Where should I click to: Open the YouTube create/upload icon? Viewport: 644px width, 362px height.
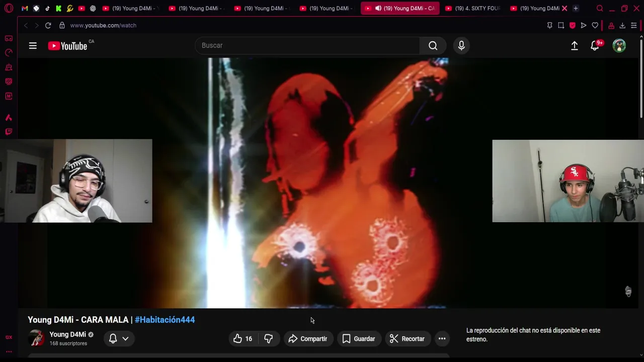click(x=574, y=46)
